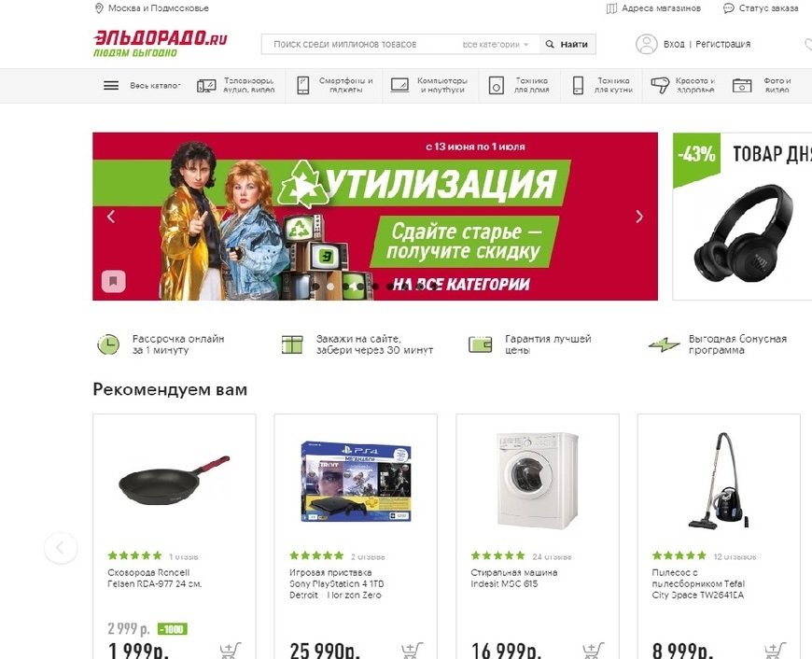Show previous banner with left arrow
812x659 pixels.
pos(111,217)
